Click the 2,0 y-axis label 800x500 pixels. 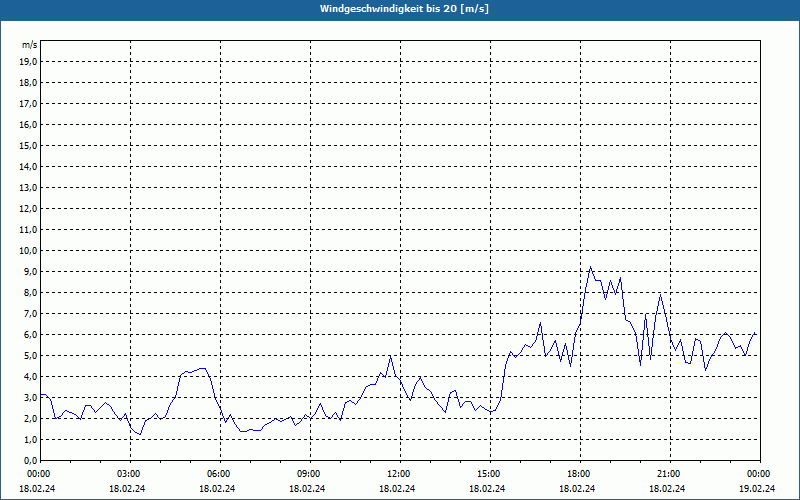pos(30,418)
